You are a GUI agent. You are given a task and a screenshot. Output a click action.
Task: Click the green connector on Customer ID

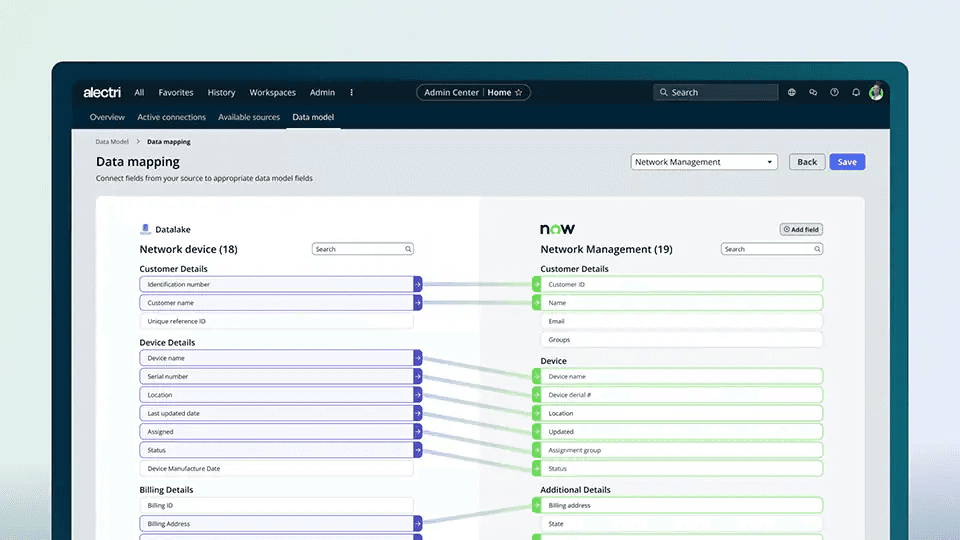coord(537,284)
